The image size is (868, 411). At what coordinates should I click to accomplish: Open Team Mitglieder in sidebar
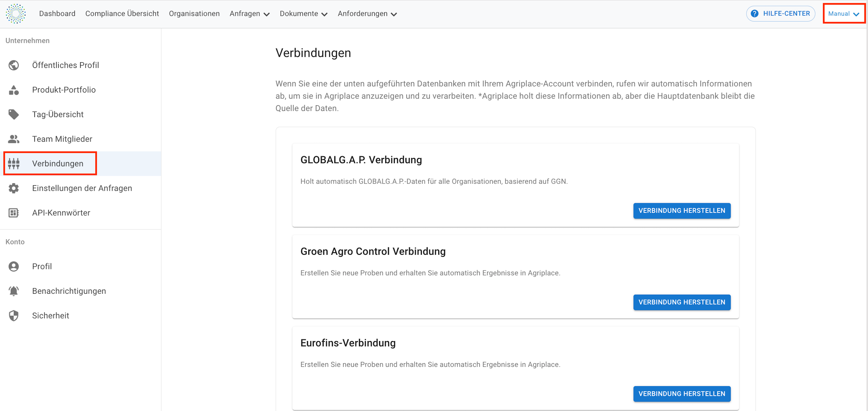coord(80,139)
